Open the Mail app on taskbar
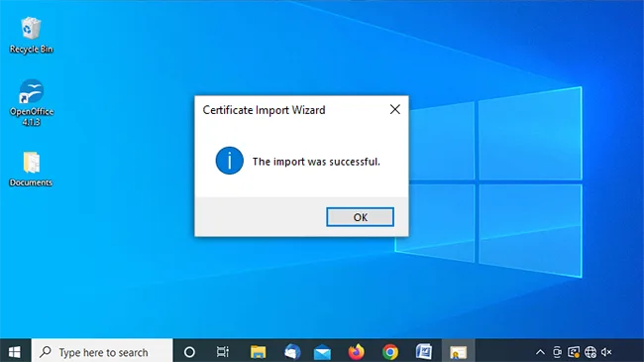 (322, 352)
